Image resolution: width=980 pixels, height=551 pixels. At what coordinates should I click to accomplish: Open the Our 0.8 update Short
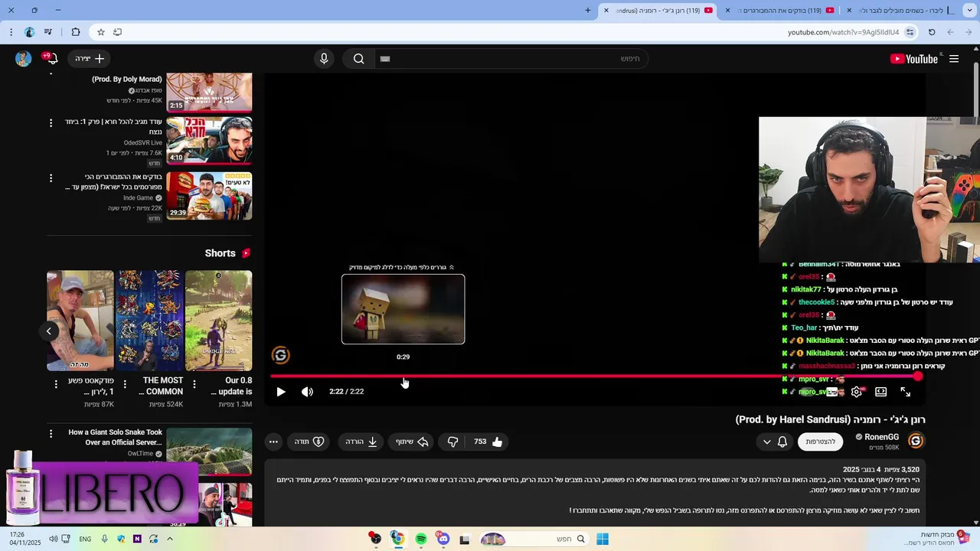click(x=218, y=321)
